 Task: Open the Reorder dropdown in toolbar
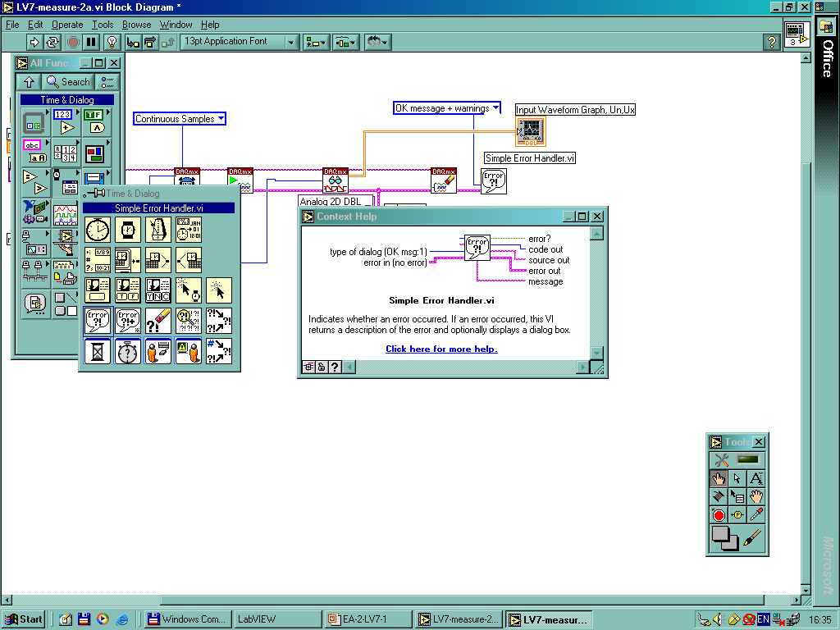pos(377,42)
